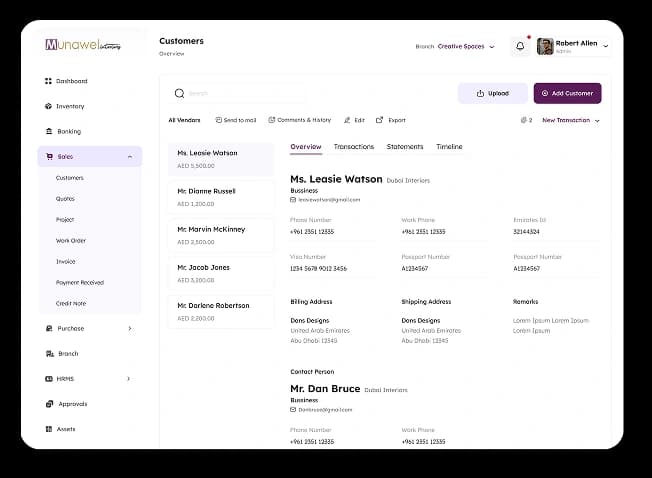Viewport: 652px width, 478px height.
Task: Select Ms. Leasie Watson customer card
Action: point(221,159)
